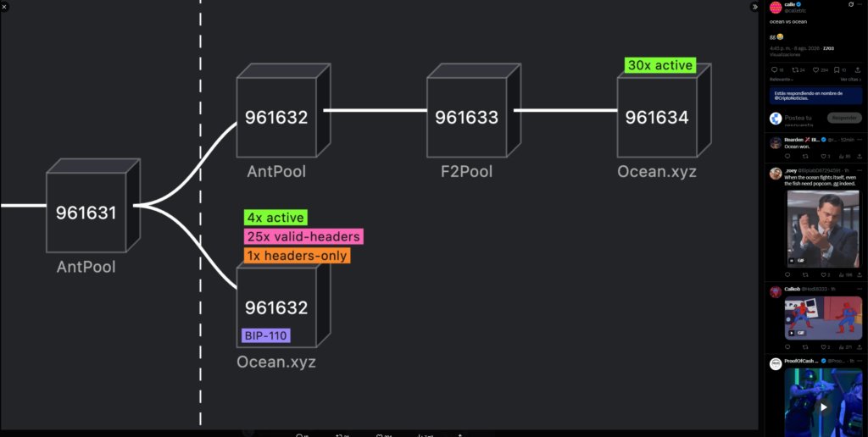Like _zoey's comment
Image resolution: width=868 pixels, height=437 pixels.
tap(826, 275)
